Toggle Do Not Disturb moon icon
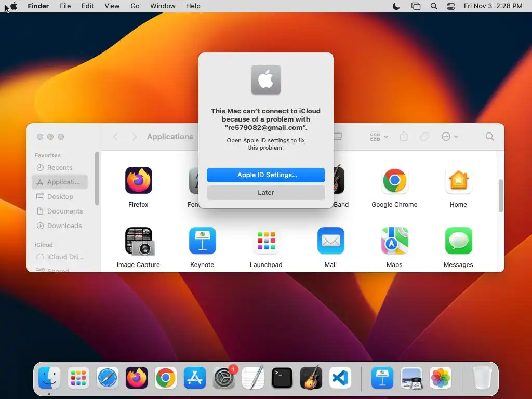 click(396, 6)
